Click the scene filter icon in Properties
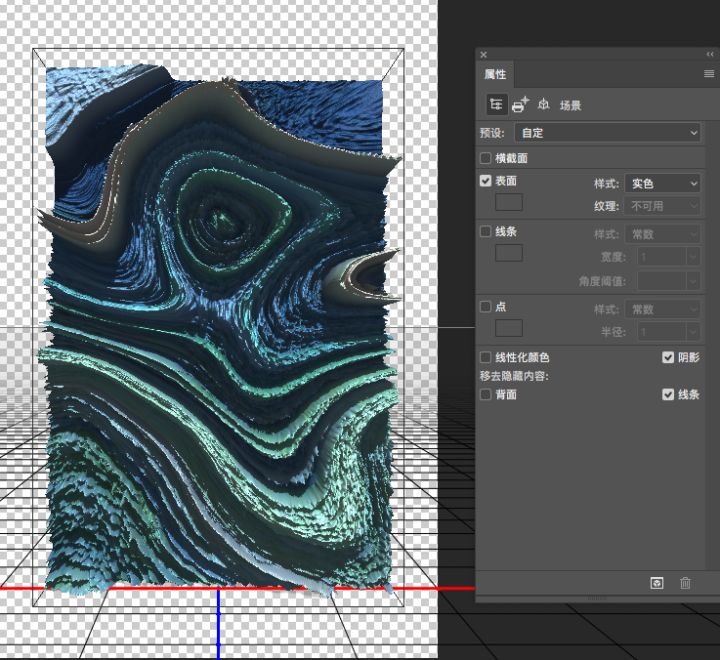The width and height of the screenshot is (720, 660). point(496,104)
